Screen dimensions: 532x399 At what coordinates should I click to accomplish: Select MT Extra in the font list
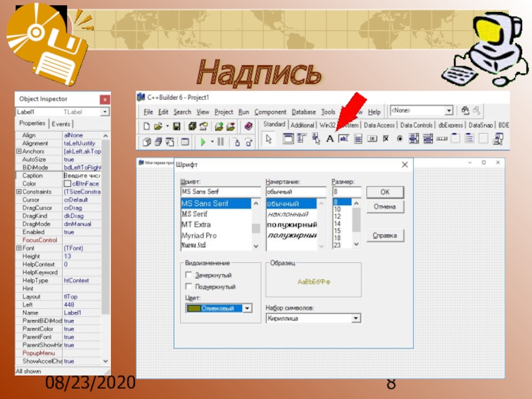(196, 225)
